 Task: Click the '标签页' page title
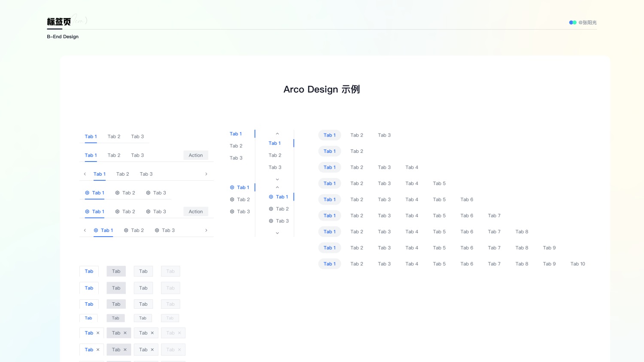[x=59, y=22]
